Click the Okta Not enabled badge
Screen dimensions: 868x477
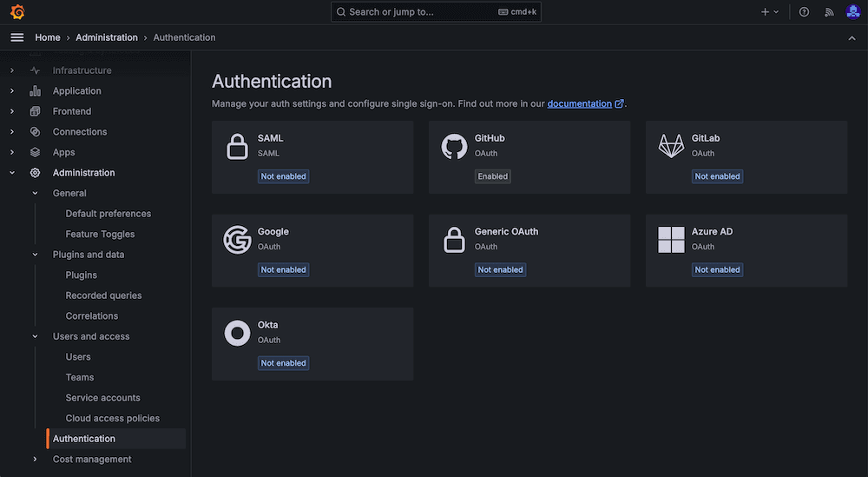click(284, 363)
